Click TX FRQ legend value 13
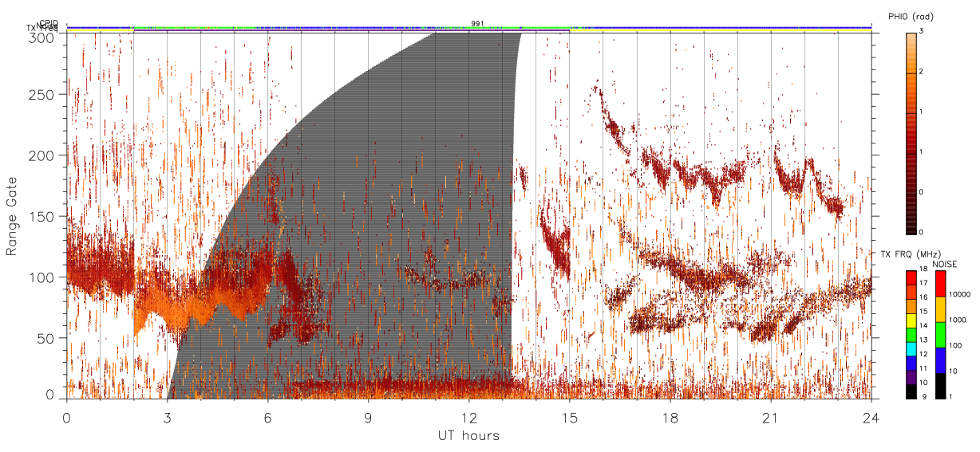The height and width of the screenshot is (452, 980). tap(924, 340)
